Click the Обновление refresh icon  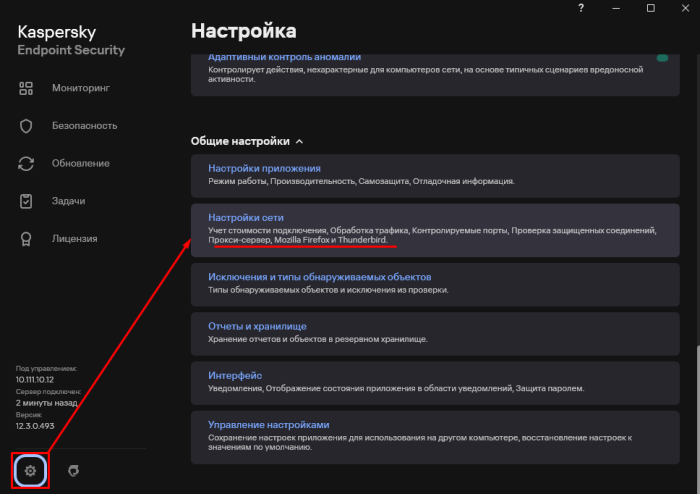(28, 163)
